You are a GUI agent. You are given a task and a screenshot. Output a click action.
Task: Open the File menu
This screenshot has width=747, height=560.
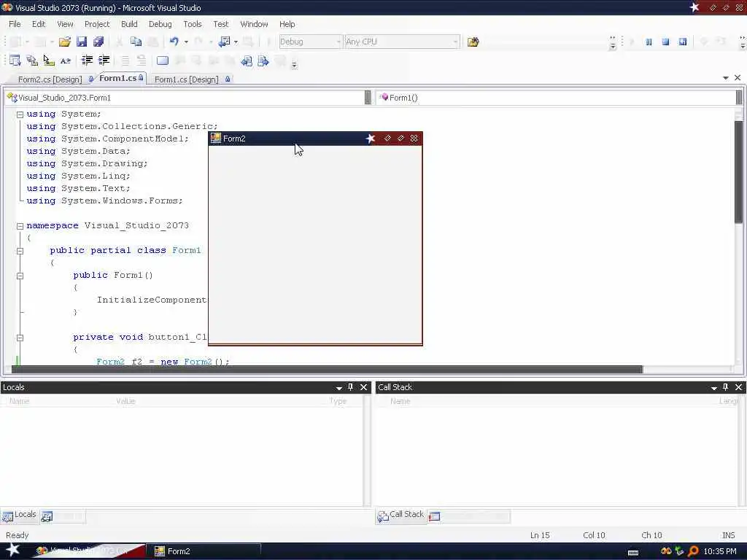(x=15, y=24)
